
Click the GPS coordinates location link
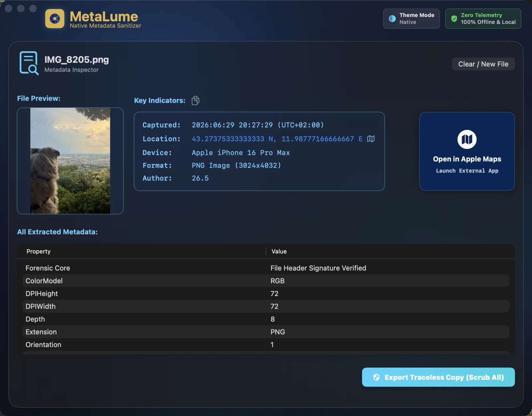click(277, 139)
